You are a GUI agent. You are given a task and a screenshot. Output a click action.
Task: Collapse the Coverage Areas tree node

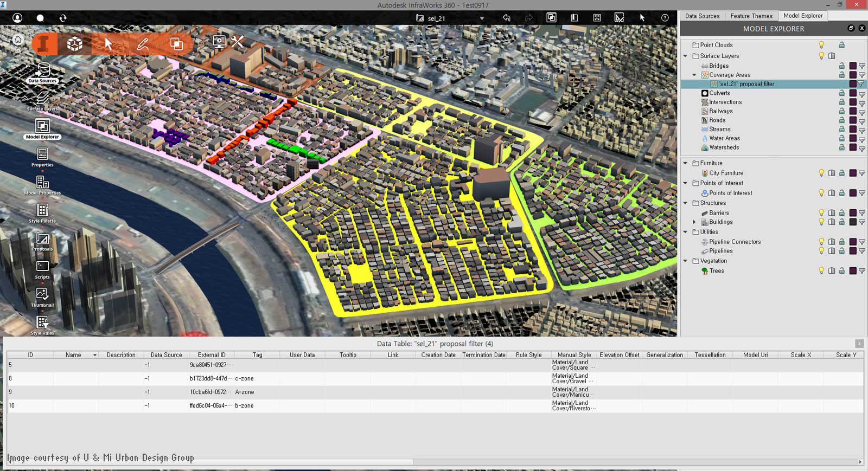click(x=694, y=75)
